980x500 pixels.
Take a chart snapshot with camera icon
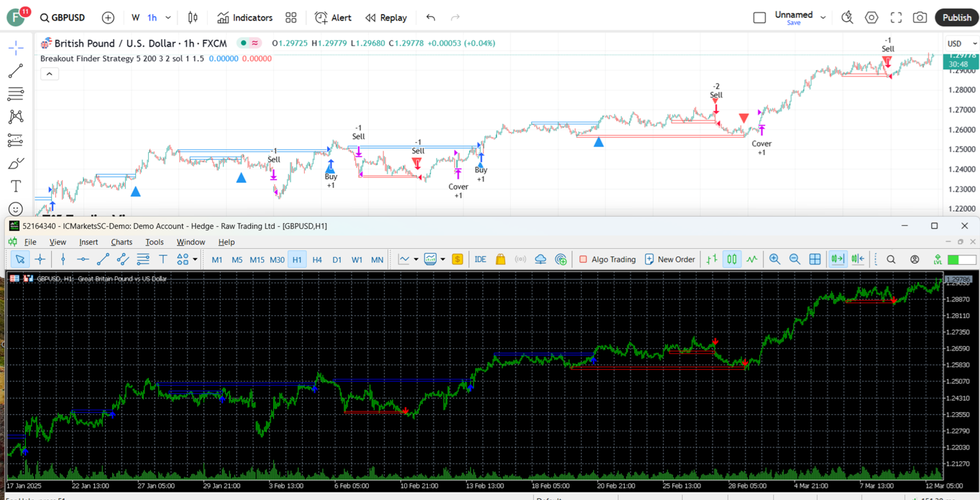(920, 17)
